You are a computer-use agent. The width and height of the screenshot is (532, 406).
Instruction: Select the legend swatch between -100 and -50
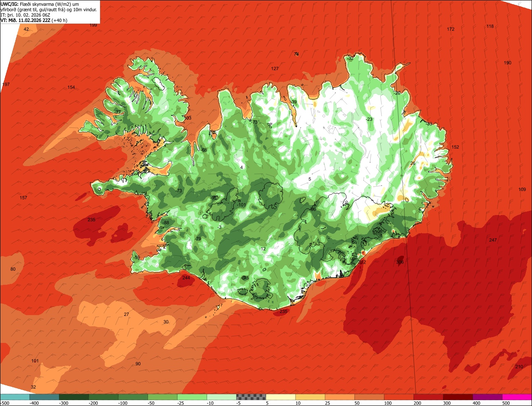[x=133, y=397]
